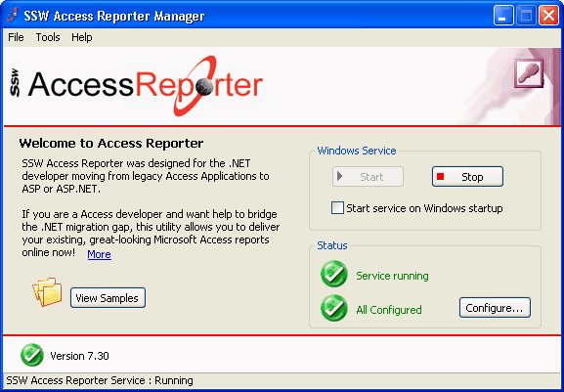Screen dimensions: 564x392
Task: Open the File menu
Action: 16,37
